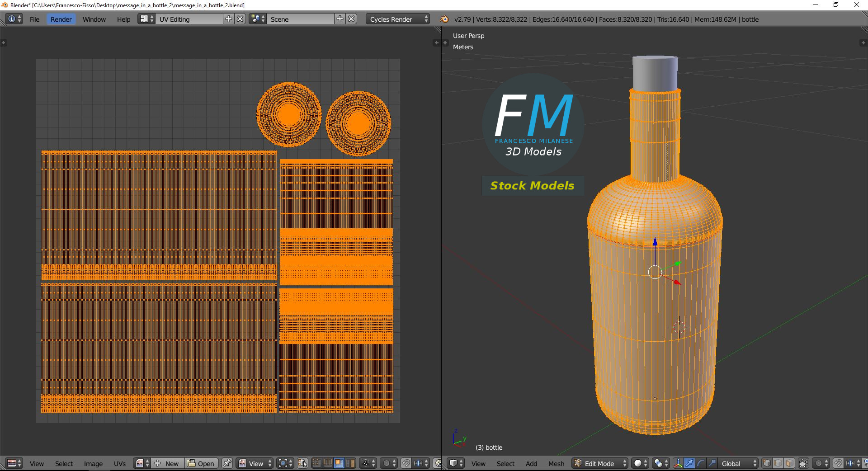Open 3D View proportional editing dropdown
This screenshot has height=471, width=868.
click(821, 463)
